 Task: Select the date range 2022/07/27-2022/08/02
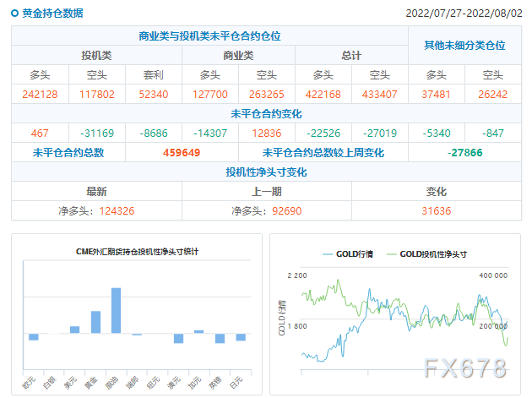464,14
